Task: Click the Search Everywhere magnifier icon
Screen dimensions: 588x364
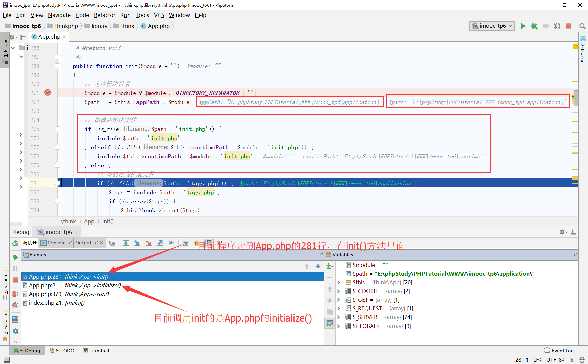Action: [582, 26]
